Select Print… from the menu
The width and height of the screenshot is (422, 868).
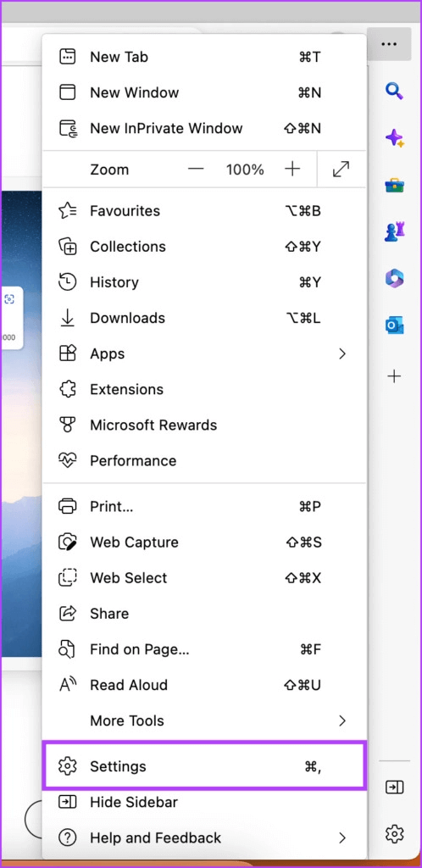(204, 506)
